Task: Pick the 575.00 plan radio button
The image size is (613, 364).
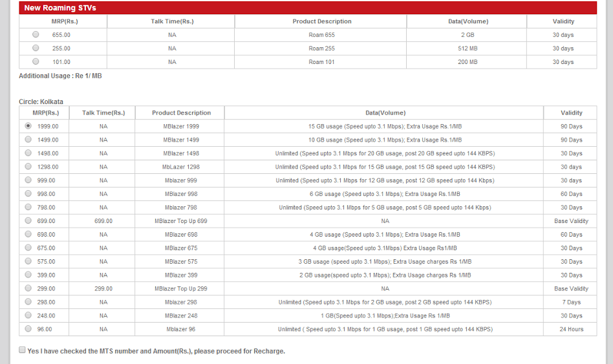Action: 28,261
